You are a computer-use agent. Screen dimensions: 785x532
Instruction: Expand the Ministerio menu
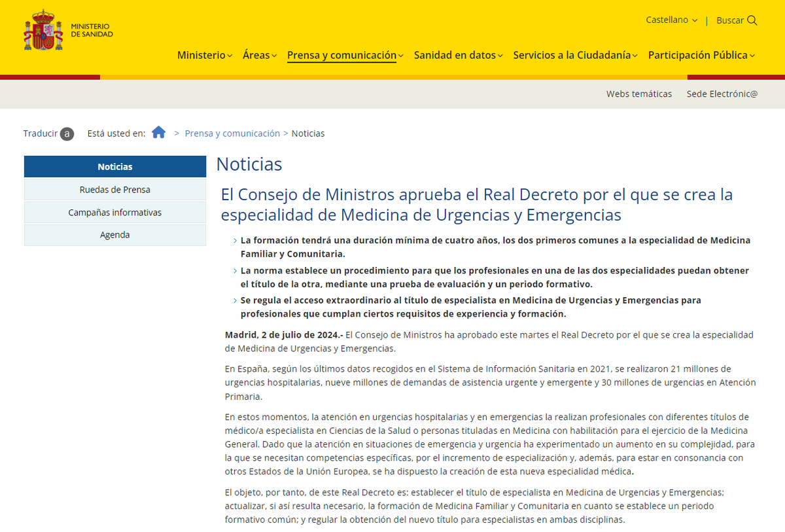[x=205, y=56]
